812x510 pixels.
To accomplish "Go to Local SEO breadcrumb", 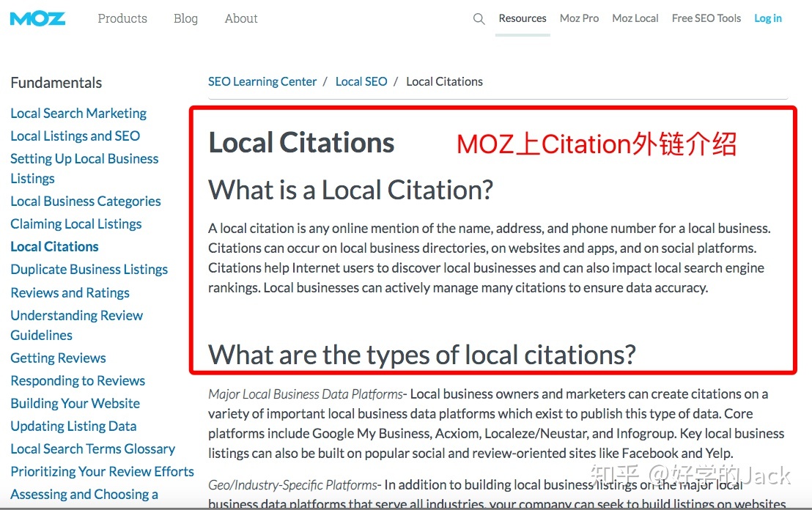I will coord(361,81).
